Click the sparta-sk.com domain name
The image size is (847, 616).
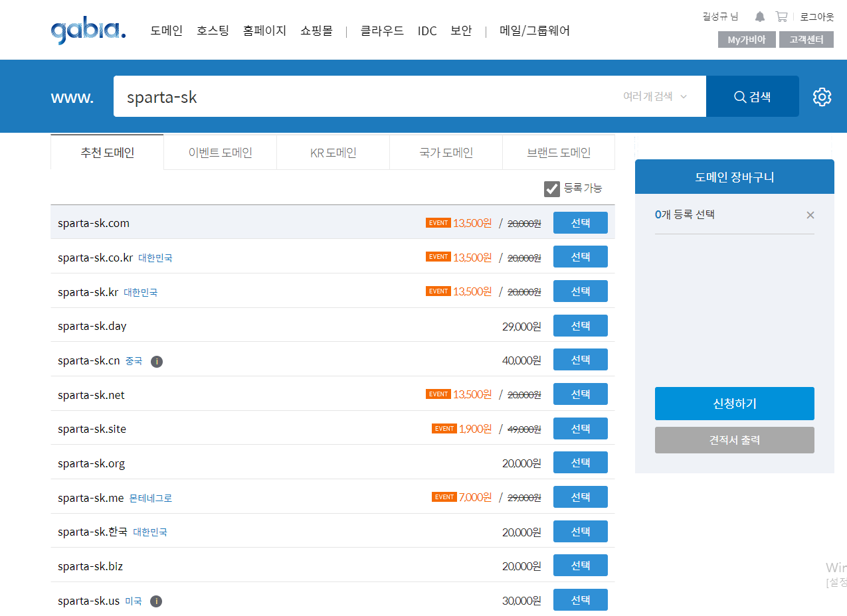[94, 223]
